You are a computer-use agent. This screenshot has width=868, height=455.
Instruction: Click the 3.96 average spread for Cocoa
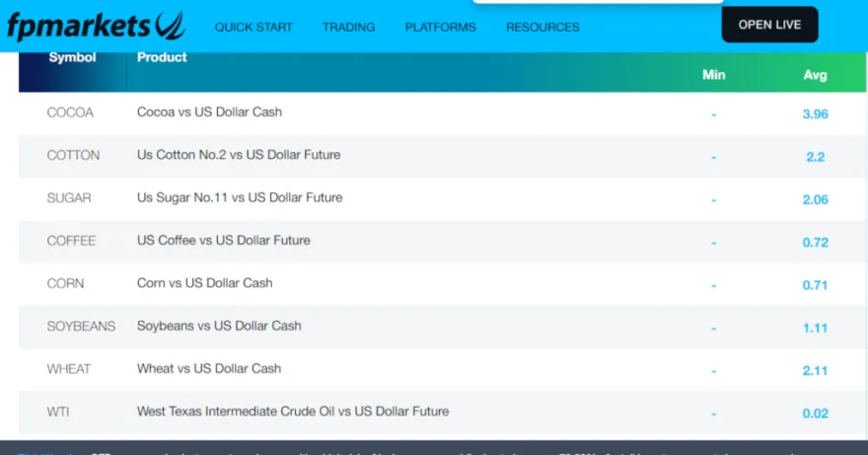coord(815,114)
